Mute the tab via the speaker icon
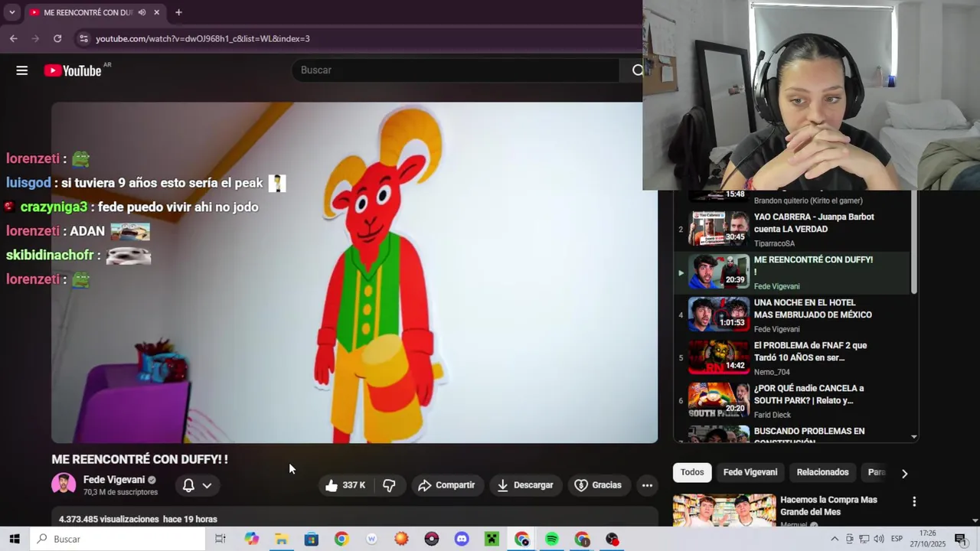Viewport: 980px width, 551px height. click(142, 12)
